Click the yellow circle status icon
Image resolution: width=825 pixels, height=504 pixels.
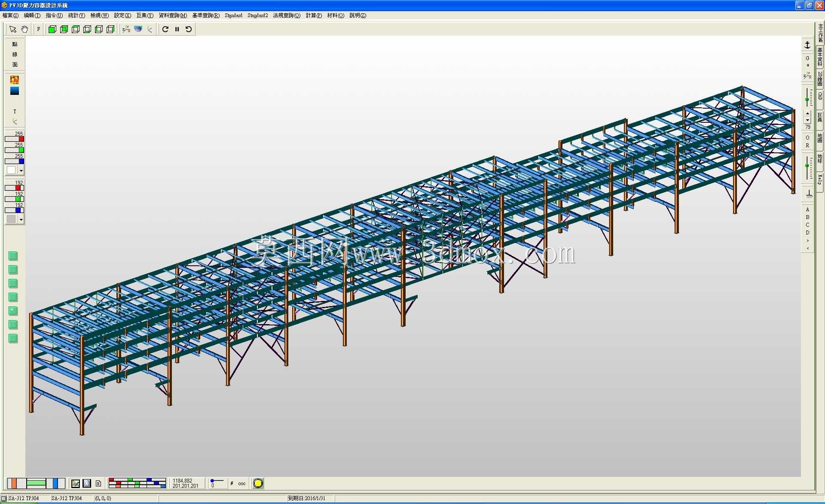point(258,483)
